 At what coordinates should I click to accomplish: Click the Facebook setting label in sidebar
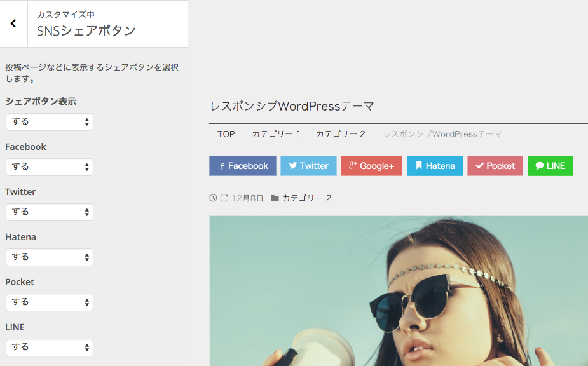[x=25, y=147]
